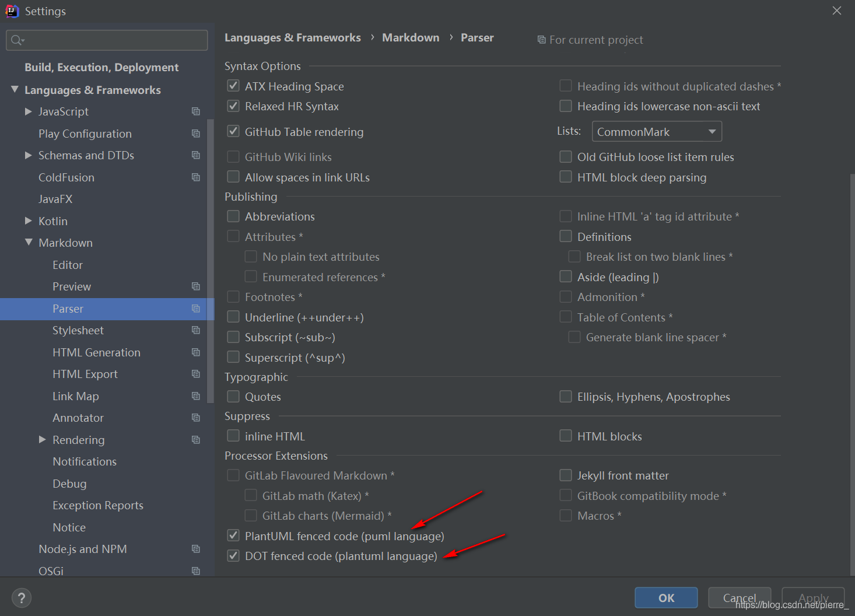
Task: Click the project-level icon next to Stylesheet
Action: pyautogui.click(x=196, y=330)
